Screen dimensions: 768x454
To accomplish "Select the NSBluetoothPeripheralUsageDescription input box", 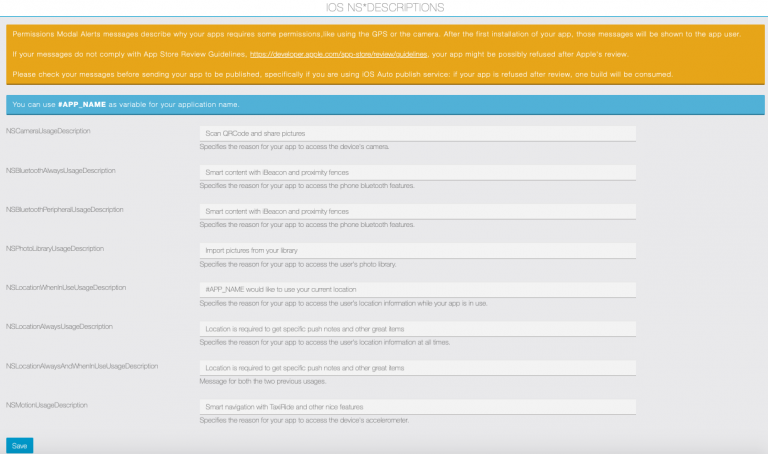I will 418,211.
